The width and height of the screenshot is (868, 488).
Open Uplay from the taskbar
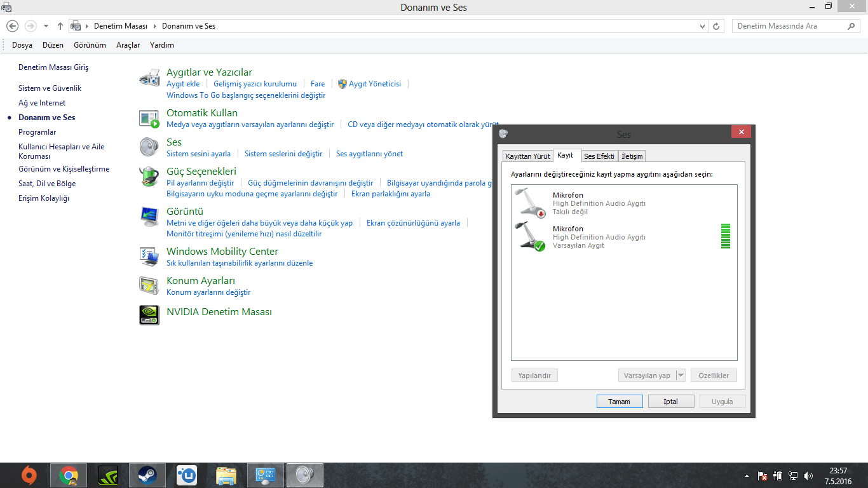tap(187, 475)
